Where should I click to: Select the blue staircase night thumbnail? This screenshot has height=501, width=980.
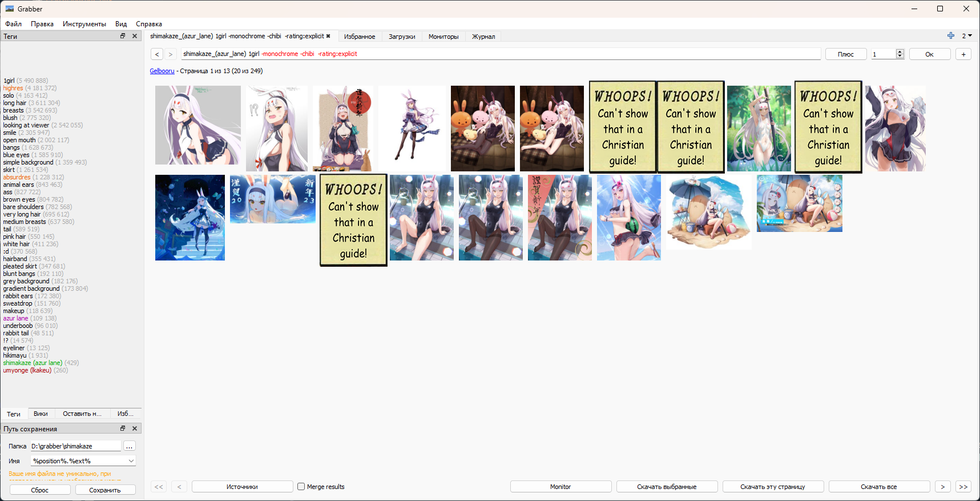[x=190, y=218]
